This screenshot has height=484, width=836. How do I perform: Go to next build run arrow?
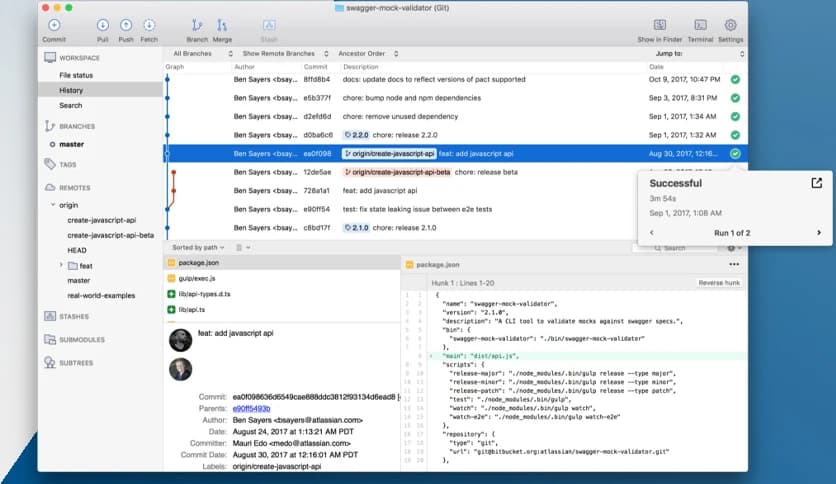point(819,233)
